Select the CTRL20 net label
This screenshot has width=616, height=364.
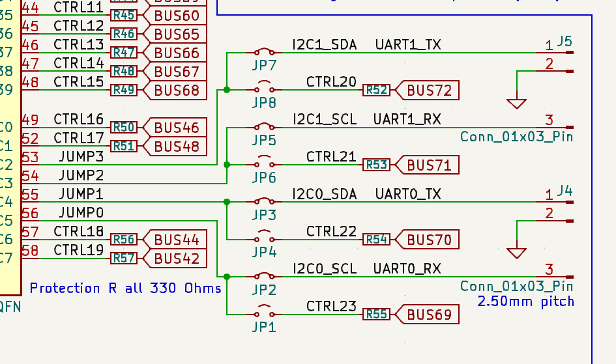pyautogui.click(x=331, y=82)
